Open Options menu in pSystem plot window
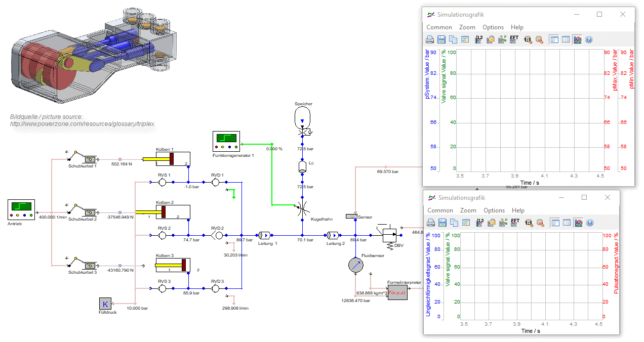 click(493, 27)
